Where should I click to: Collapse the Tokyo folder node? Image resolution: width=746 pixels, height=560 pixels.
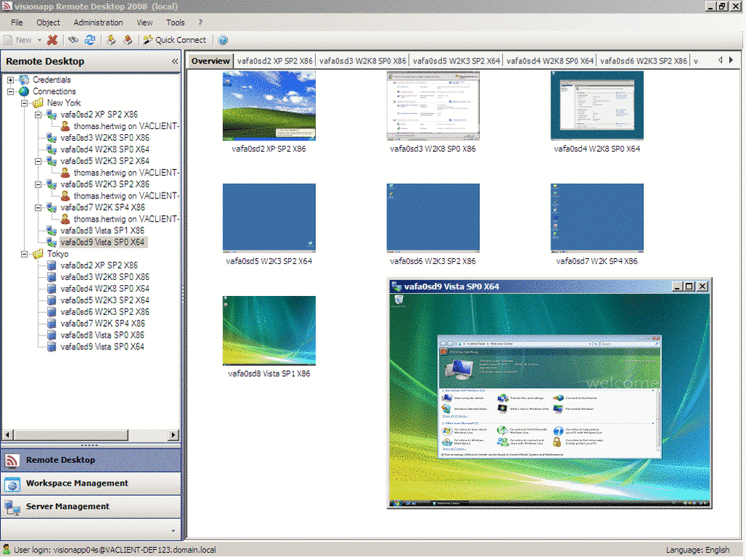[x=24, y=254]
